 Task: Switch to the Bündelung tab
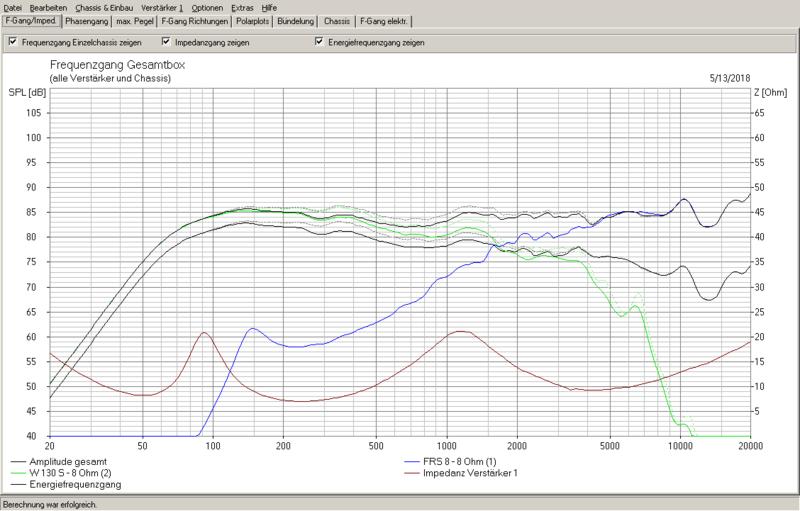click(x=299, y=21)
